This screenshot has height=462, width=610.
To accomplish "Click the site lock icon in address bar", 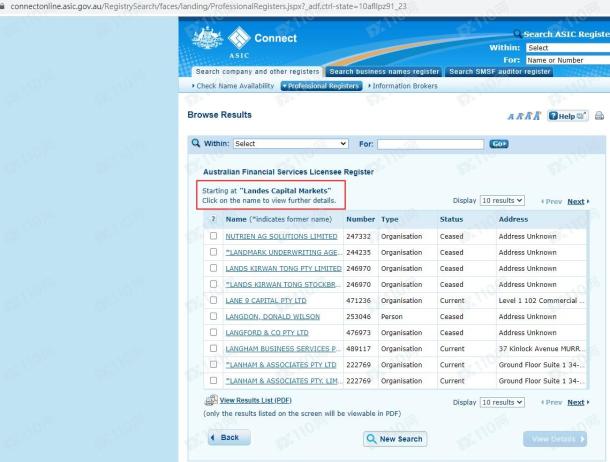I will pyautogui.click(x=2, y=6).
